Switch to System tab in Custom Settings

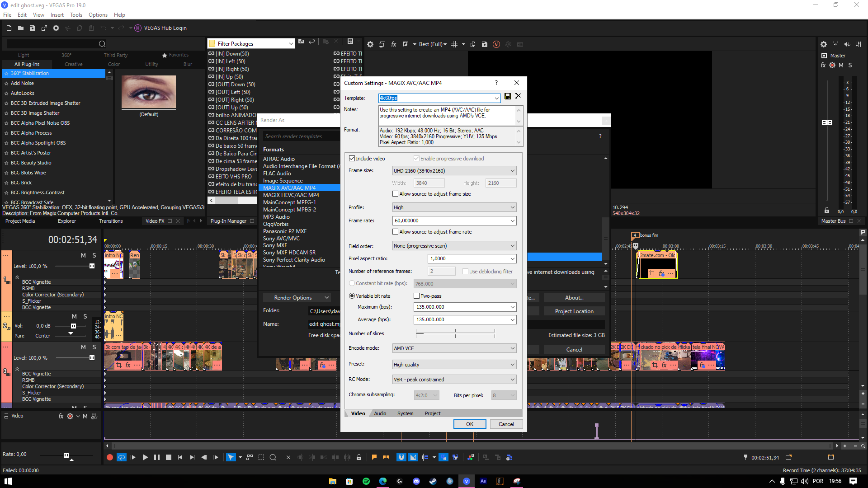pos(406,413)
